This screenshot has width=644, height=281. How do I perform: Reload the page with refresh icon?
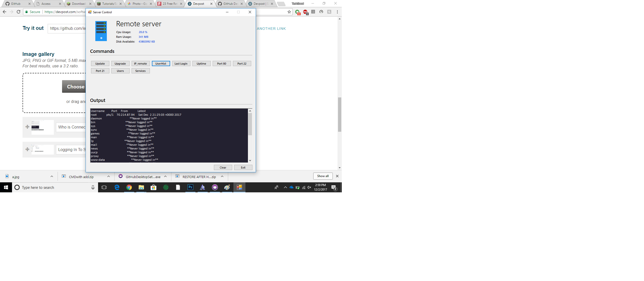coord(19,12)
